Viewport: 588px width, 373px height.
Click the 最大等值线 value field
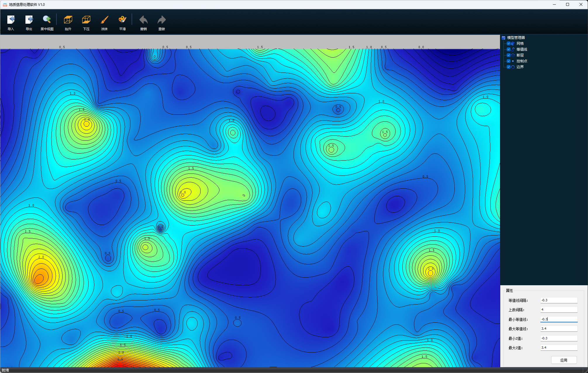point(558,329)
